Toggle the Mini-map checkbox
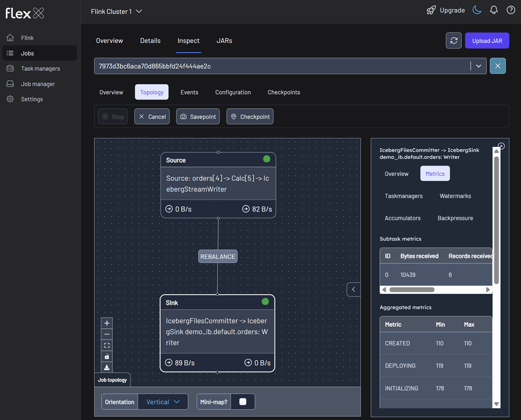The height and width of the screenshot is (420, 521). (x=243, y=402)
